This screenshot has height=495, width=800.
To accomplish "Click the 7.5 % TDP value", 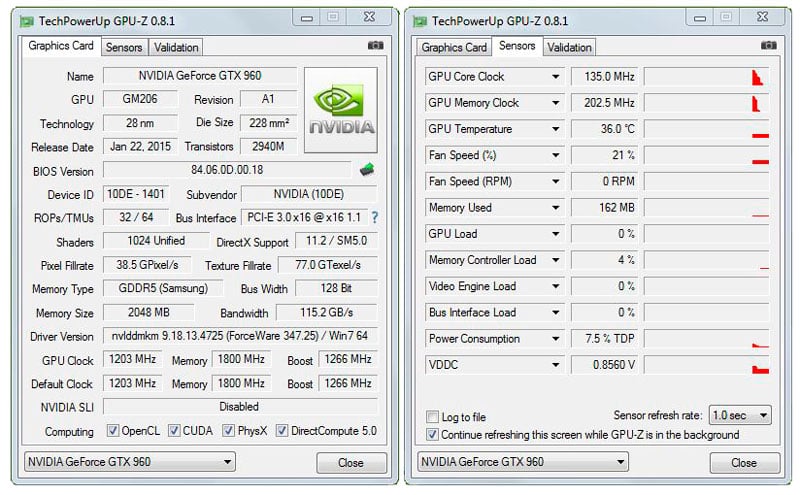I will point(604,339).
